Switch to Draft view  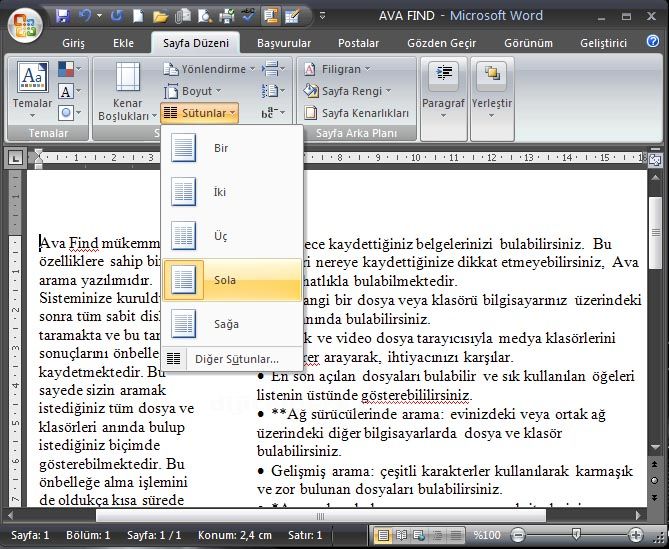[456, 535]
